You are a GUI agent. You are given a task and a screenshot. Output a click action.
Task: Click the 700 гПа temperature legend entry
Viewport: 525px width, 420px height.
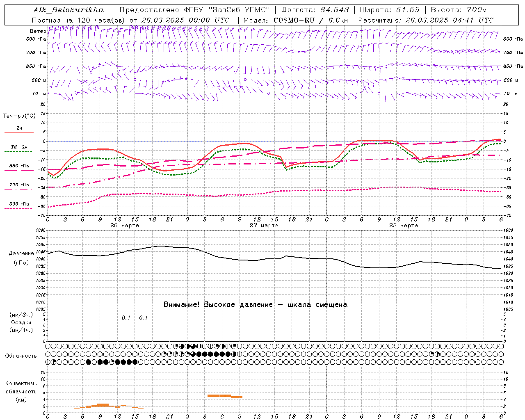point(19,185)
